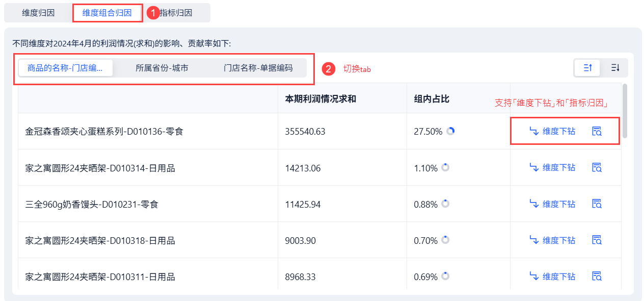Screen dimensions: 644x301
Task: Sort table in descending order
Action: (x=615, y=68)
